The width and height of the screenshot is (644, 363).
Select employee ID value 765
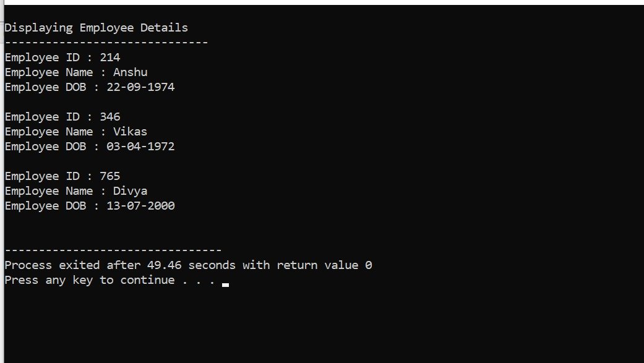point(109,176)
